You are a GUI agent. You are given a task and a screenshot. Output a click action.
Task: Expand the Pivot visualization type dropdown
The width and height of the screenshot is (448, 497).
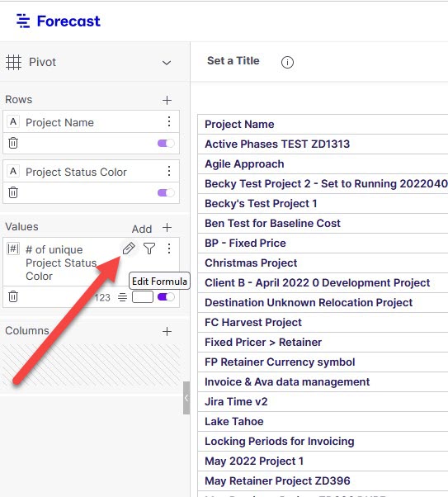(x=167, y=63)
